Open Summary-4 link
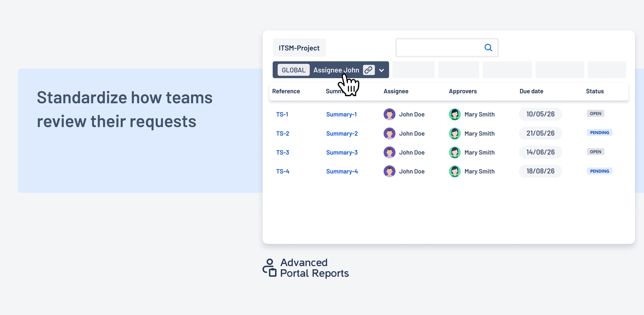Viewport: 644px width, 315px height. 342,171
